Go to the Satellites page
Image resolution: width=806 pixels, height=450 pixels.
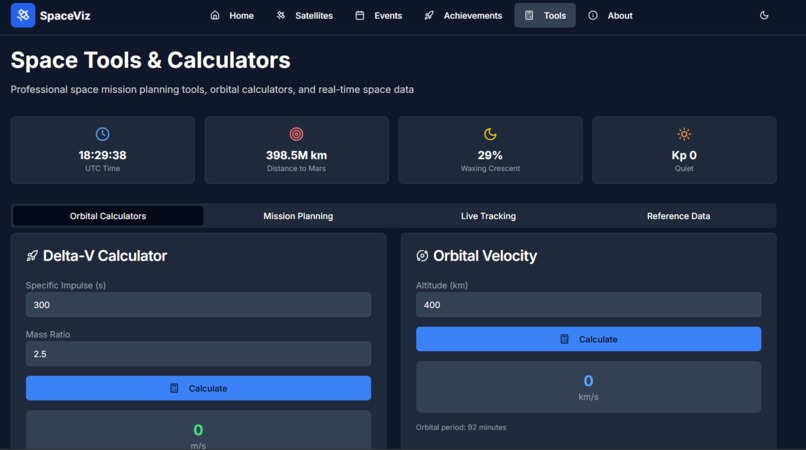[x=304, y=15]
